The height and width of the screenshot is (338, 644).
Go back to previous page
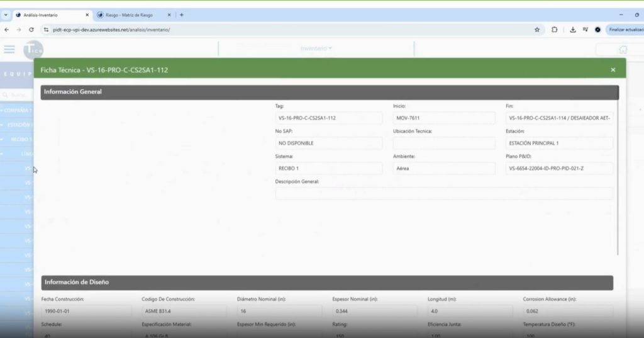click(7, 30)
